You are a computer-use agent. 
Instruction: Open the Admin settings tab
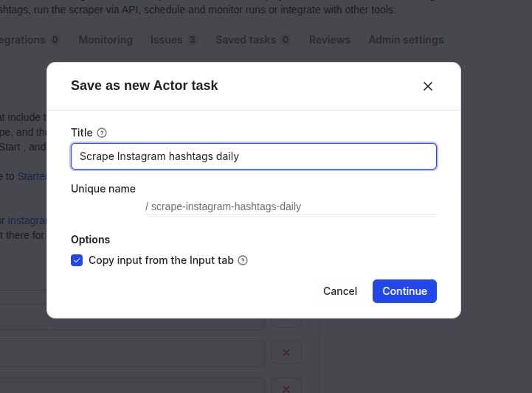click(406, 40)
